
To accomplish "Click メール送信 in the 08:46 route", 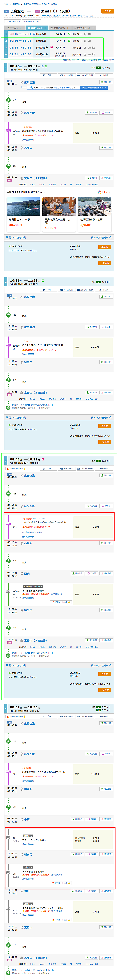I will [x=67, y=75].
